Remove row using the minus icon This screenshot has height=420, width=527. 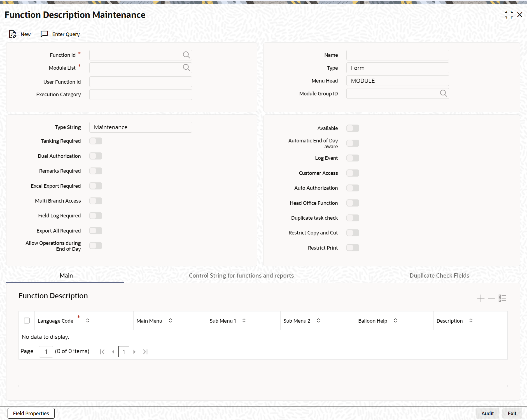[491, 298]
